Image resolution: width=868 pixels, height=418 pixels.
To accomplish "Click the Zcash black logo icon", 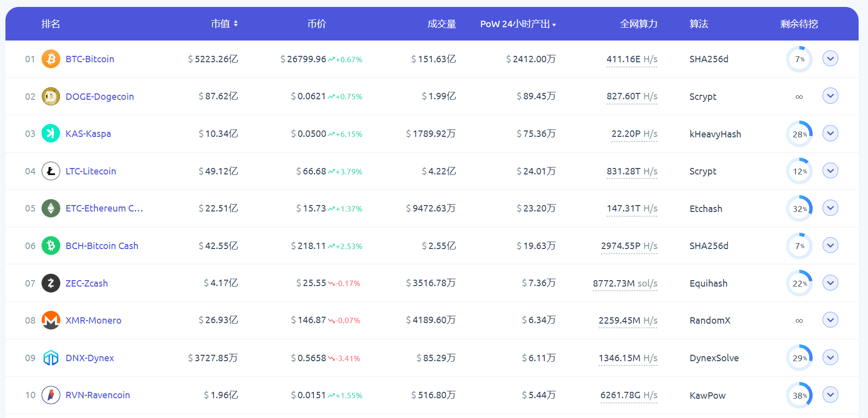I will (51, 283).
